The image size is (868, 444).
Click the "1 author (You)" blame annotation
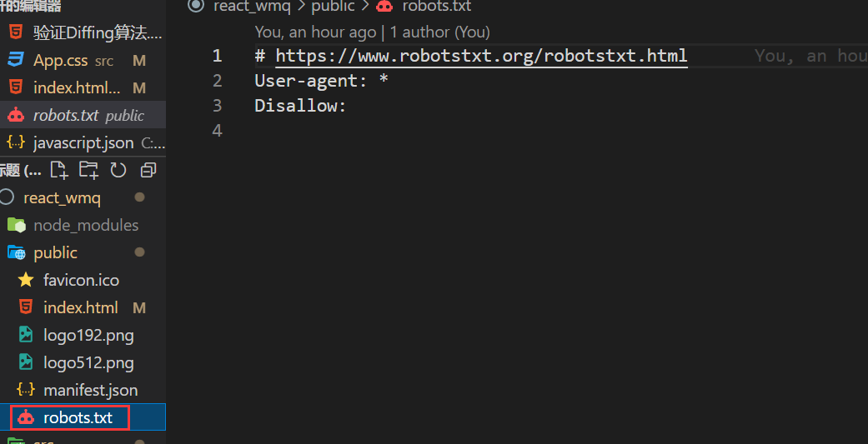click(x=439, y=32)
